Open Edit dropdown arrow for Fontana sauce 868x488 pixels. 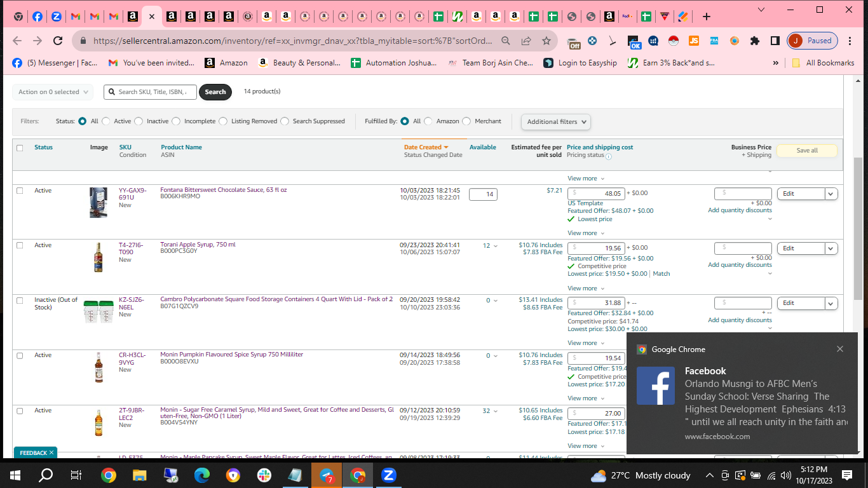(831, 194)
